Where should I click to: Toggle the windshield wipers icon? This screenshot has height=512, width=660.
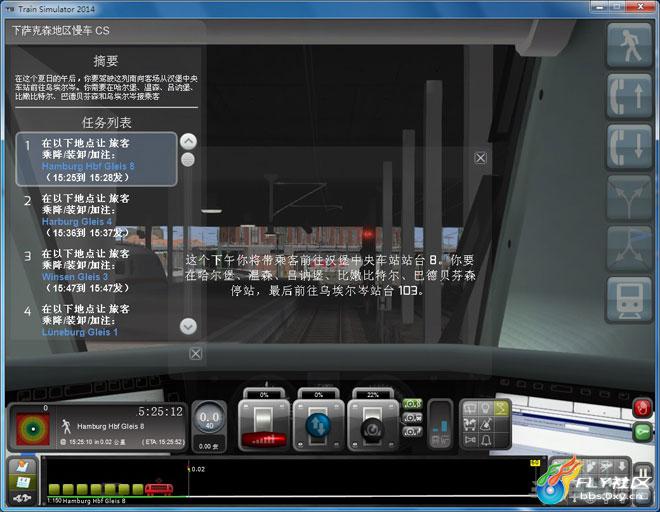pyautogui.click(x=470, y=408)
